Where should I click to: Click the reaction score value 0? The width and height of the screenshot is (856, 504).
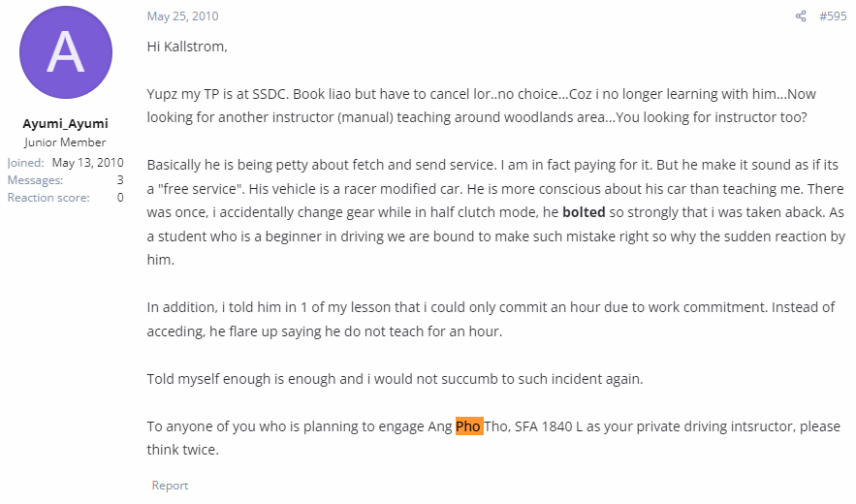point(120,198)
